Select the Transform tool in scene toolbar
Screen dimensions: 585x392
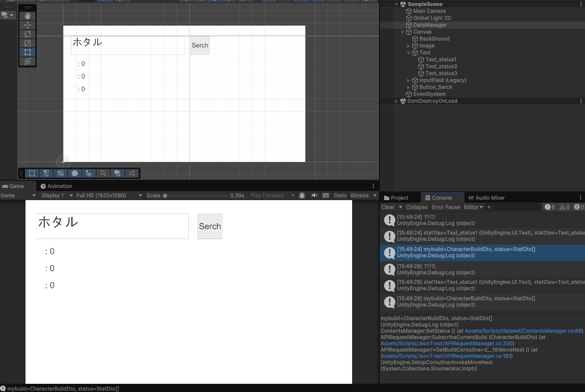28,61
